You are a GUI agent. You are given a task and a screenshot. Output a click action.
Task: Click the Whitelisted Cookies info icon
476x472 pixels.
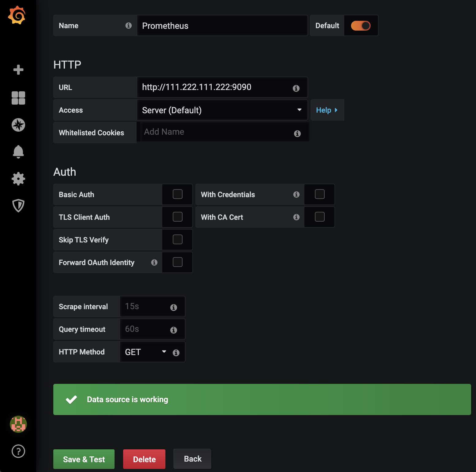coord(297,133)
